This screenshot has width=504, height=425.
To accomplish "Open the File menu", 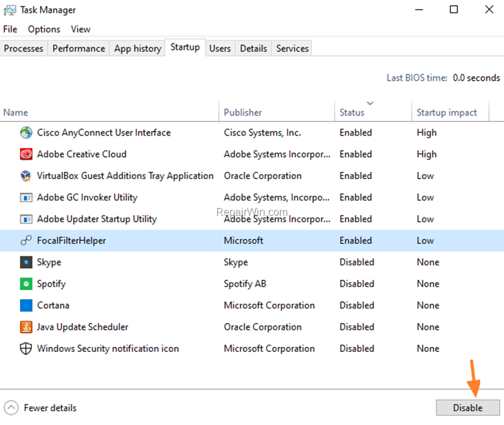I will tap(10, 29).
